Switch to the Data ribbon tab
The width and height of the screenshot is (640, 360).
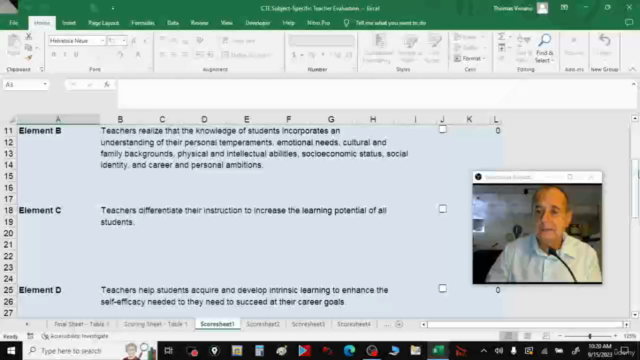point(173,23)
